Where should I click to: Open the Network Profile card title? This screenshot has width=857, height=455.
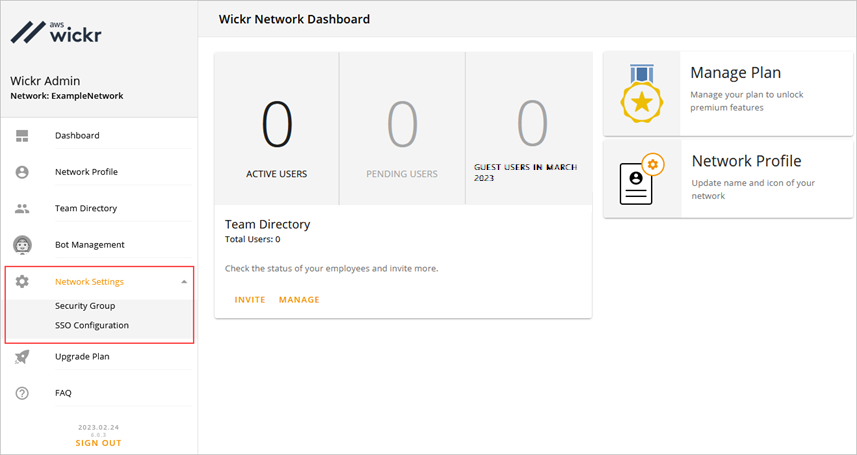746,161
